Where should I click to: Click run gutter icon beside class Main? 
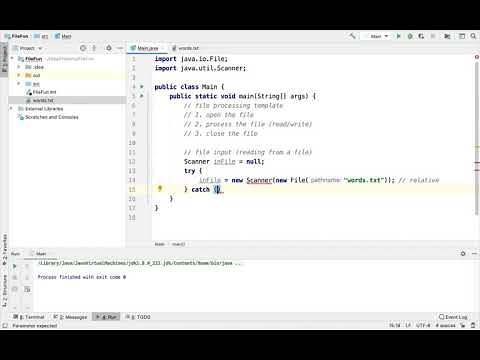tap(142, 87)
